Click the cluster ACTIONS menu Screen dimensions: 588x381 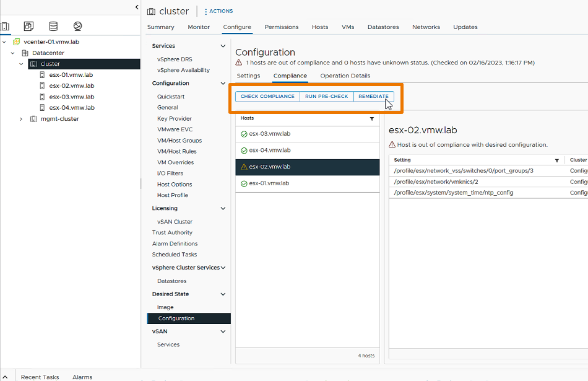point(218,11)
